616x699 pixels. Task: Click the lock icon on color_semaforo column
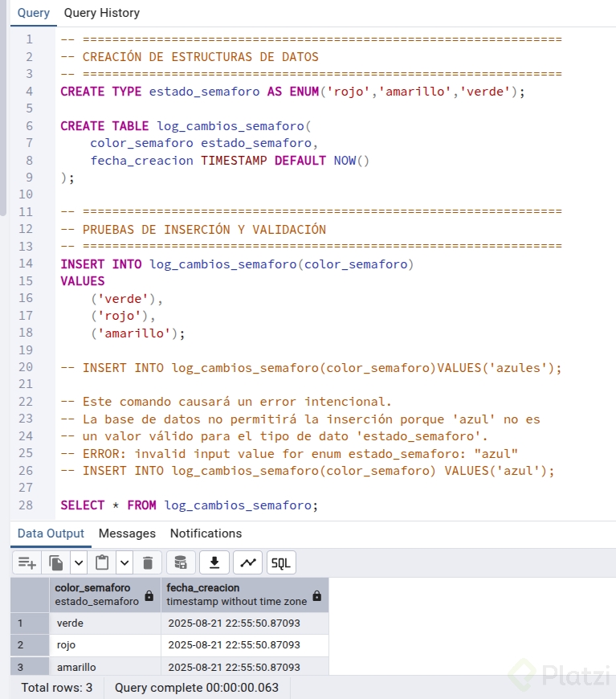(149, 595)
